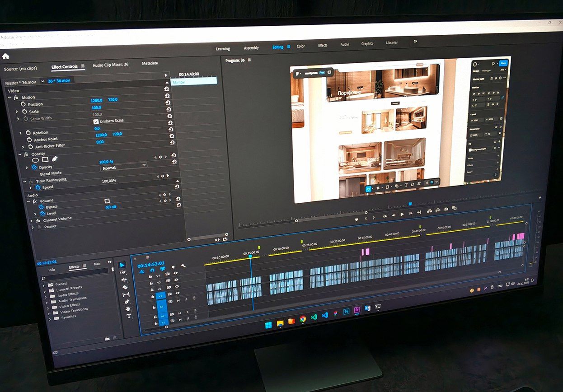Select the Slip tool
This screenshot has height=392, width=563.
point(126,294)
